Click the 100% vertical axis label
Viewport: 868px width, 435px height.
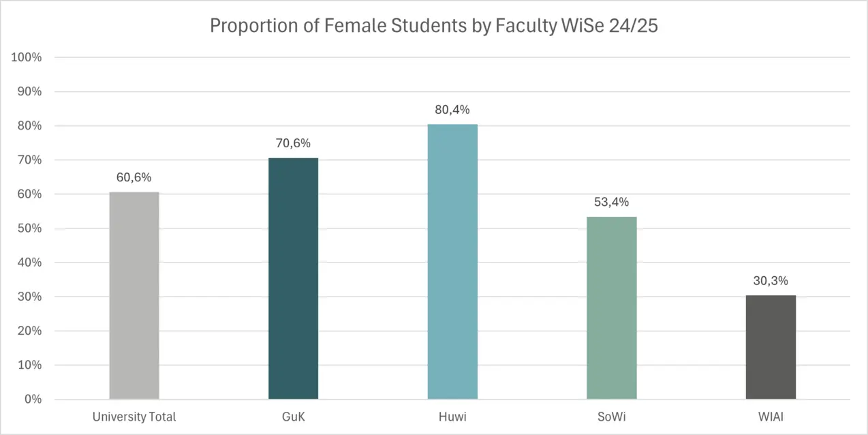27,57
